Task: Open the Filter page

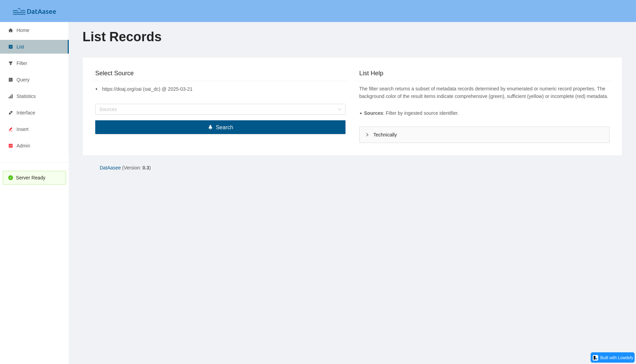Action: click(34, 63)
